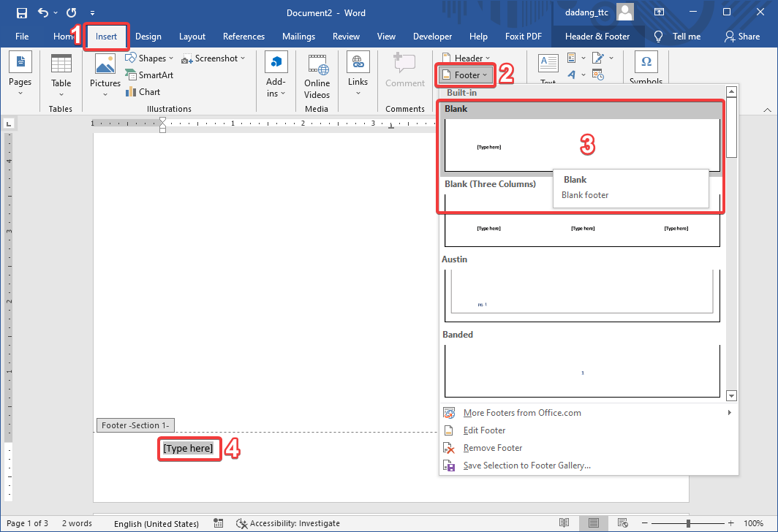
Task: Click Accessibility: Investigate in status bar
Action: click(287, 523)
